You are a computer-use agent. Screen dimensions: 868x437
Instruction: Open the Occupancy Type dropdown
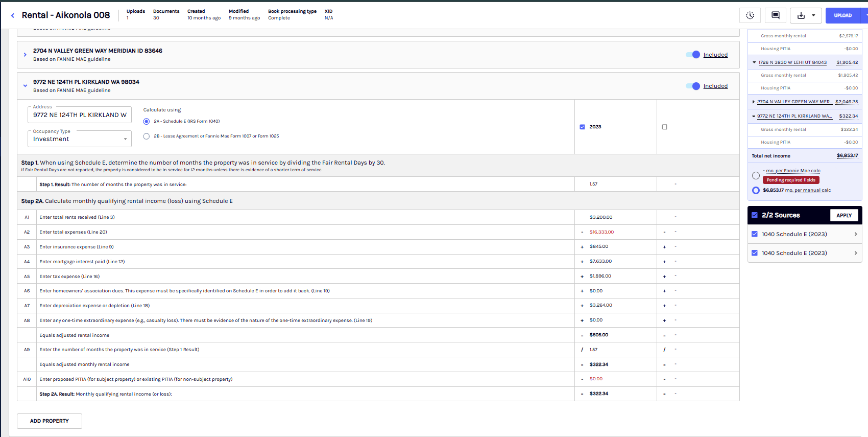tap(80, 139)
